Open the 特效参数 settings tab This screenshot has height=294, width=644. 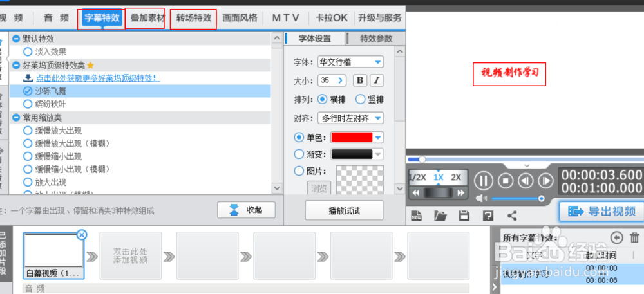point(376,39)
